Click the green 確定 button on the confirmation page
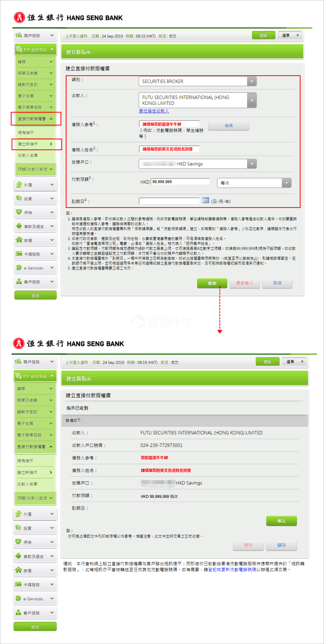This screenshot has width=324, height=644. click(x=282, y=521)
